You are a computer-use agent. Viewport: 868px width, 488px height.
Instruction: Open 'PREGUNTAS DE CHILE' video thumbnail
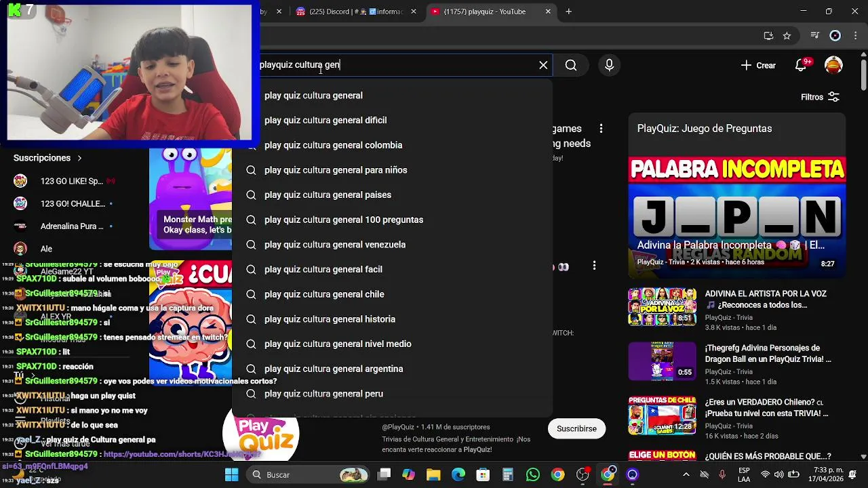pos(662,415)
